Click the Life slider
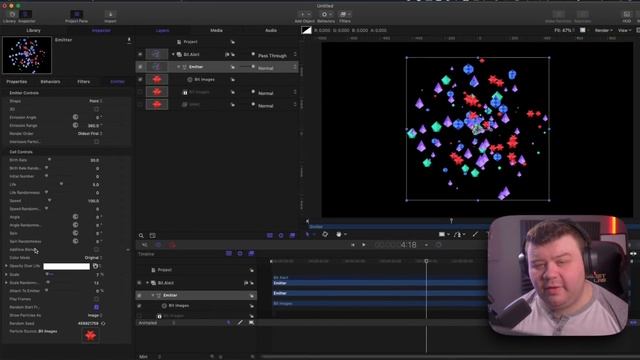The image size is (640, 360). [61, 184]
